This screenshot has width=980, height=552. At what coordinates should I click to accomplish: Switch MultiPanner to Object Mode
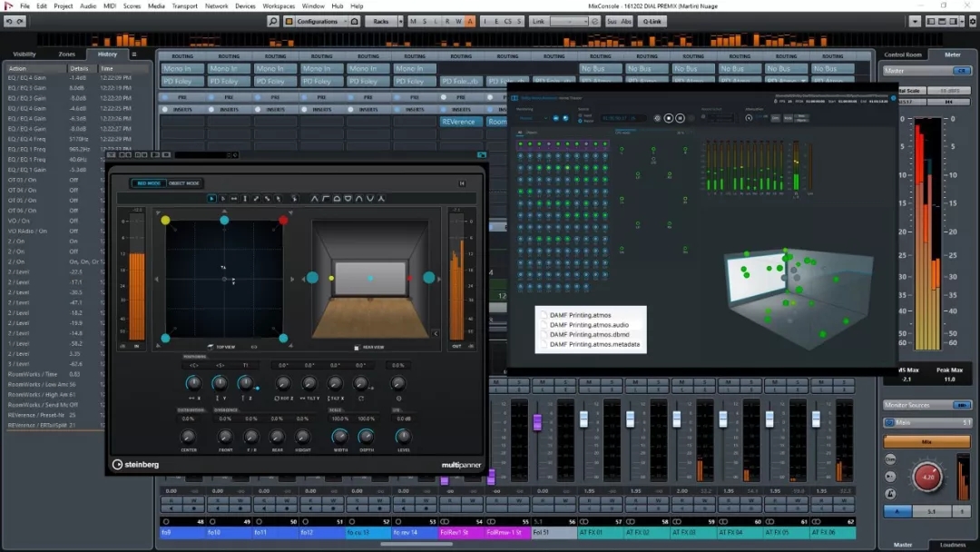point(184,182)
